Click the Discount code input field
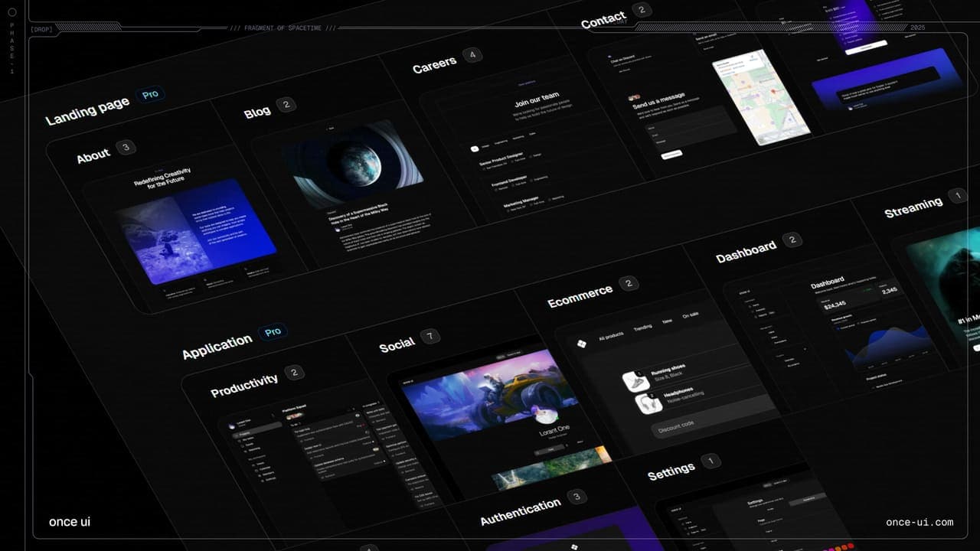Viewport: 980px width, 551px height. point(677,425)
